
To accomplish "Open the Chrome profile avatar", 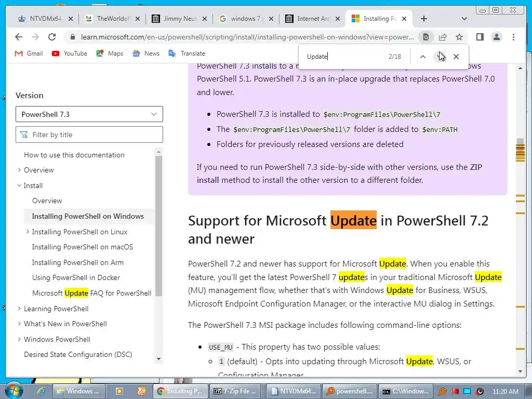I will pyautogui.click(x=496, y=37).
